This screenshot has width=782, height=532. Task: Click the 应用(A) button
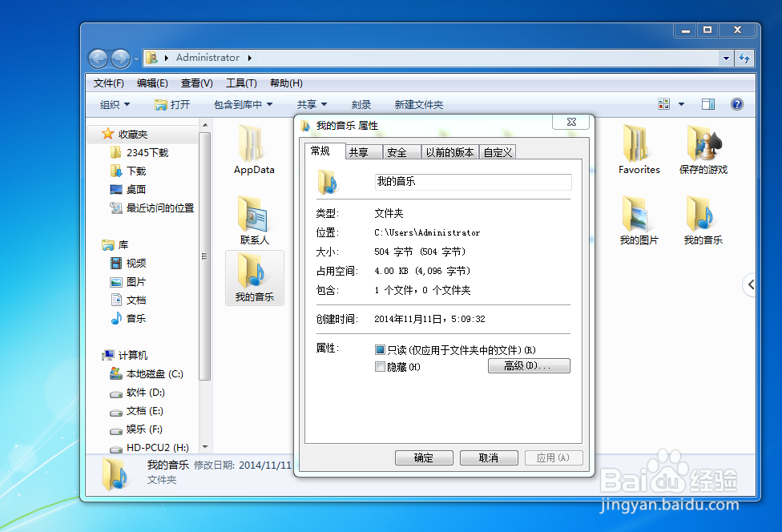click(x=554, y=457)
